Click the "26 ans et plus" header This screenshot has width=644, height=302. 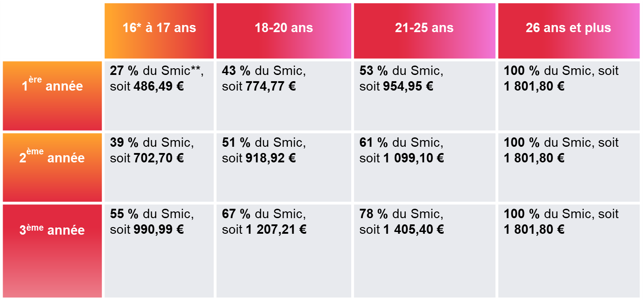(569, 28)
